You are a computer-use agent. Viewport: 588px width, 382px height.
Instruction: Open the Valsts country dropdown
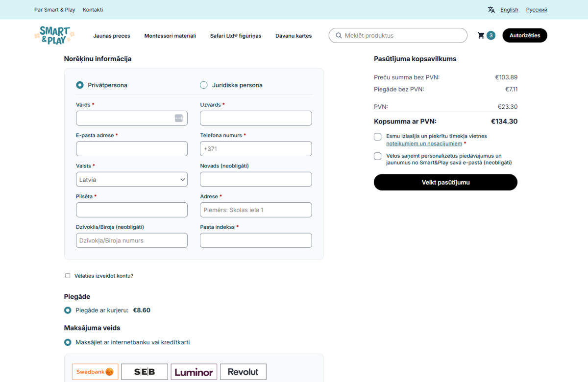[x=131, y=179]
